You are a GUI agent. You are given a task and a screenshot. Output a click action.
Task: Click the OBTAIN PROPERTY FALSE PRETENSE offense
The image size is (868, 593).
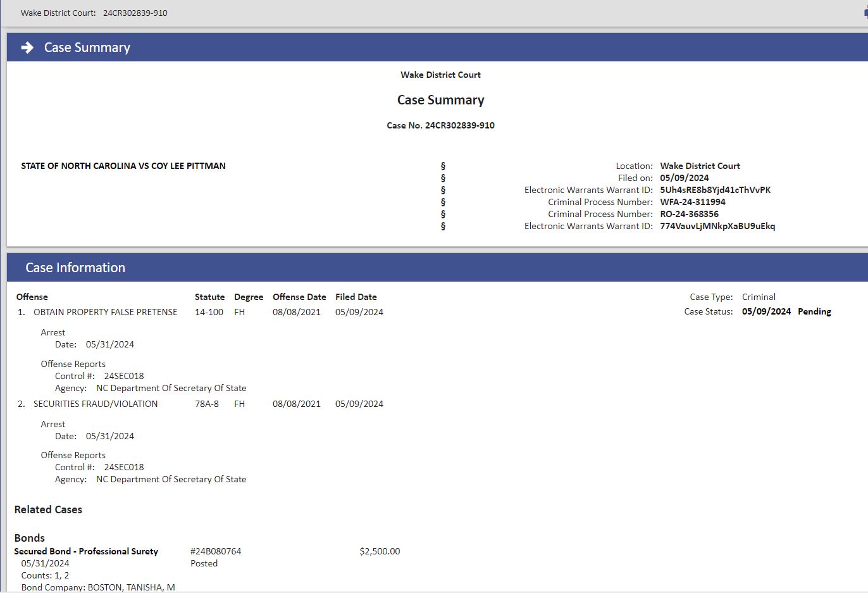point(106,312)
